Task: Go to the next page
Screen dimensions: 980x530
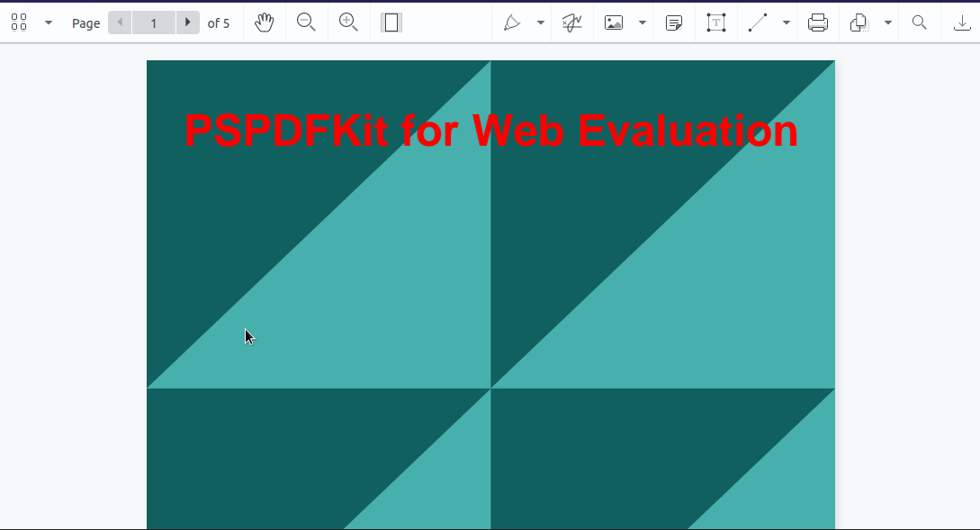Action: point(187,22)
